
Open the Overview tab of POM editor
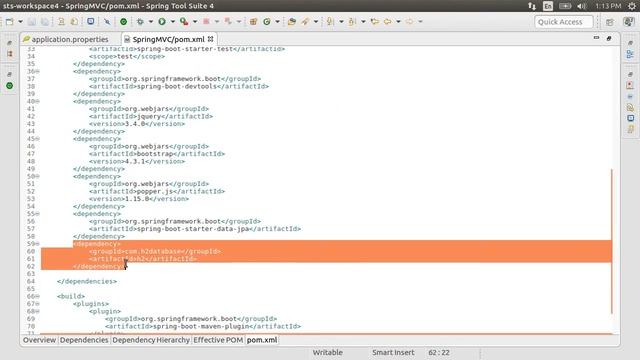(39, 340)
